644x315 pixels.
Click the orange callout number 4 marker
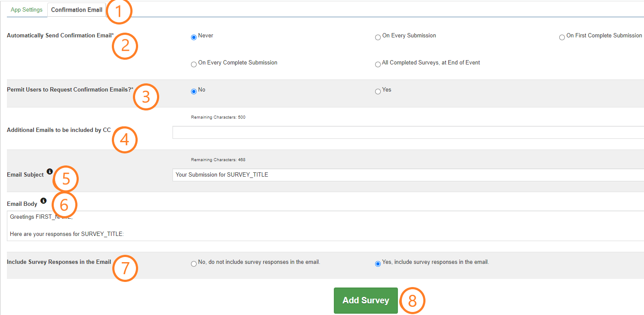point(125,140)
